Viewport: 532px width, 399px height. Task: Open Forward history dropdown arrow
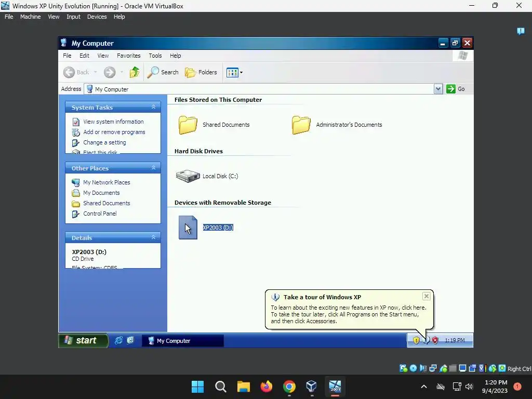(122, 72)
